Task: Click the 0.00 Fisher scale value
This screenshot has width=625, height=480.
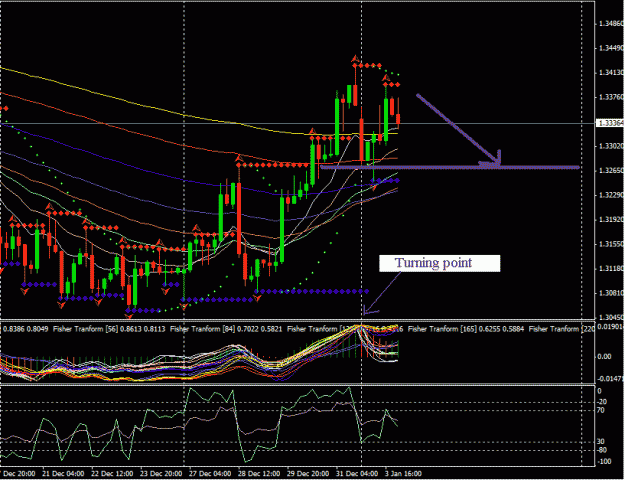Action: [x=604, y=356]
